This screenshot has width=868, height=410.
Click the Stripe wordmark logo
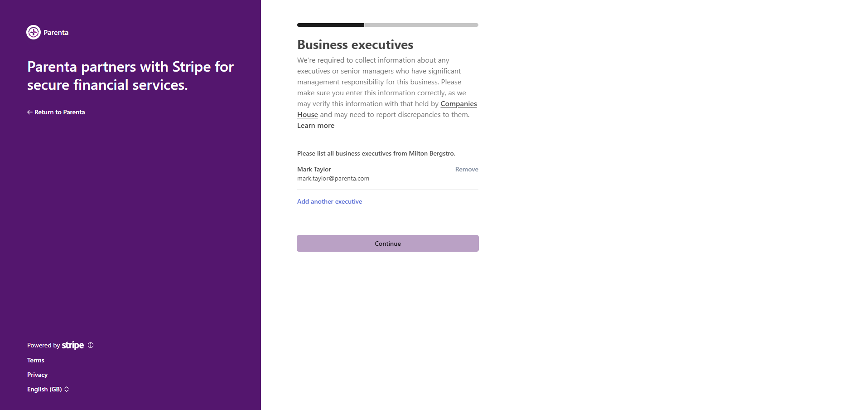pos(73,345)
